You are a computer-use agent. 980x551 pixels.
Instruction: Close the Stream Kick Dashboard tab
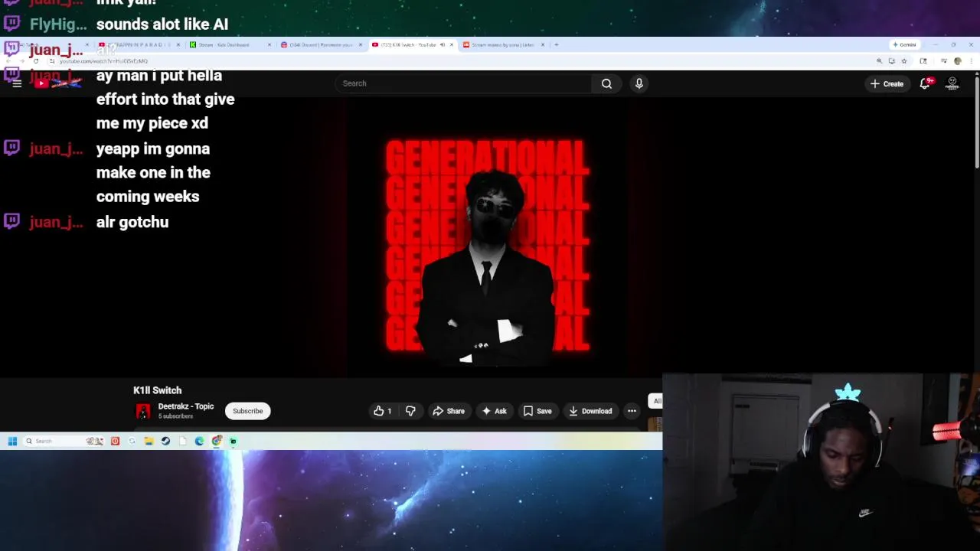[269, 44]
